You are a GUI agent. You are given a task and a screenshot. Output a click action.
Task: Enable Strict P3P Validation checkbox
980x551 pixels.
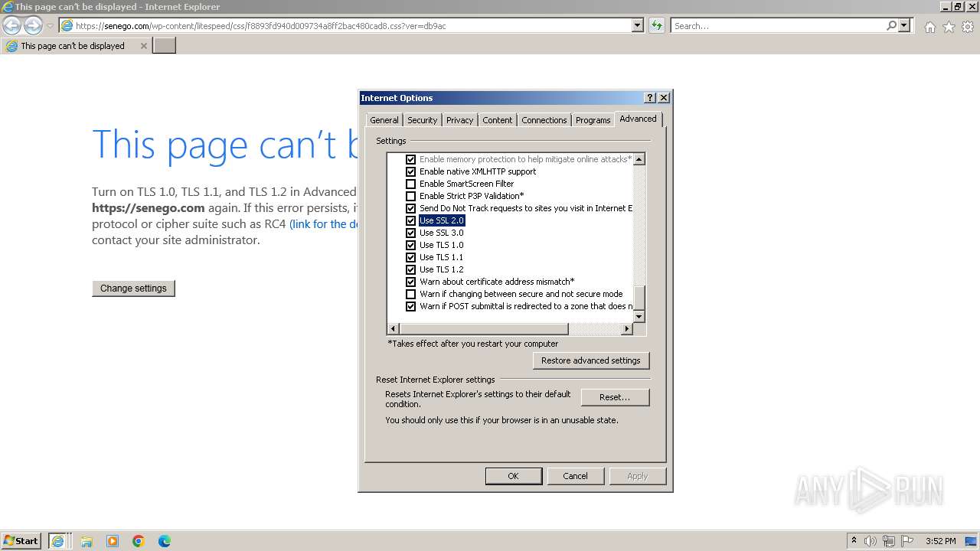(x=410, y=196)
